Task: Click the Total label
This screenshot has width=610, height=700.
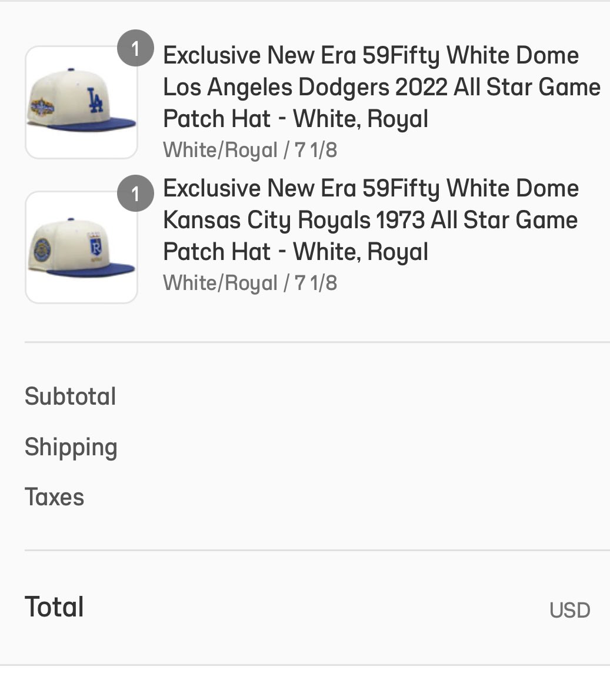Action: pyautogui.click(x=55, y=607)
